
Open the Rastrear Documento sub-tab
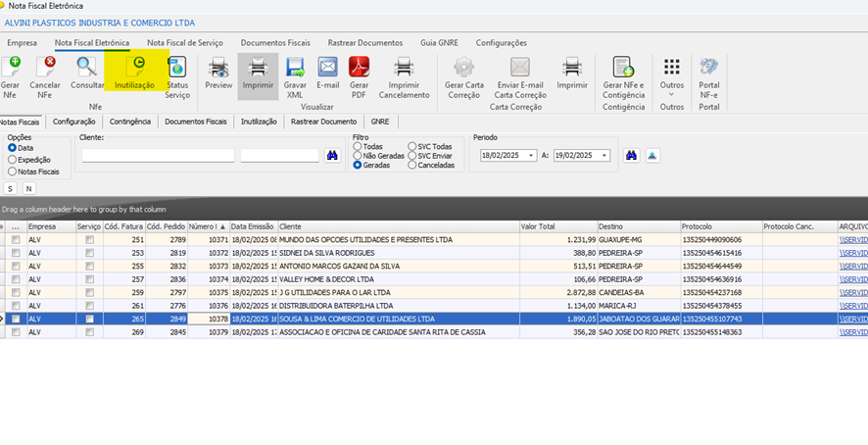(323, 122)
